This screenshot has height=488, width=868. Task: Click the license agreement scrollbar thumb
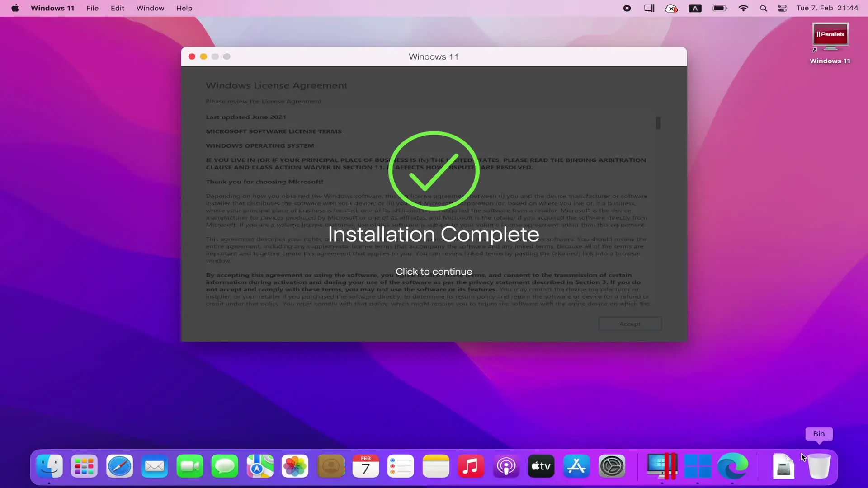(x=658, y=123)
